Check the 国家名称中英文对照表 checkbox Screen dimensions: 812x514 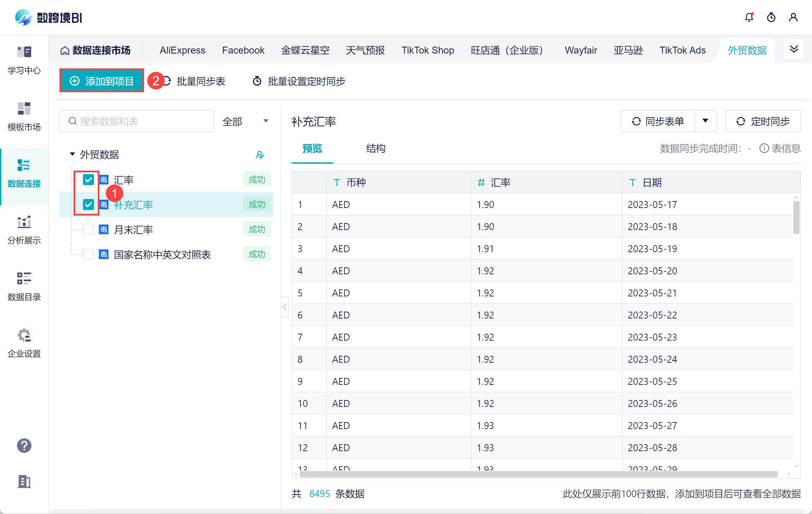(x=88, y=254)
